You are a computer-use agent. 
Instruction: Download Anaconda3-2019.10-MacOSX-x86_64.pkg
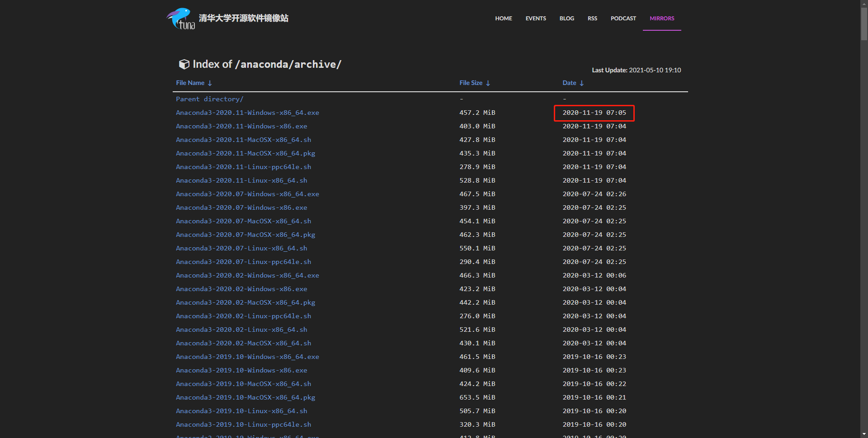pyautogui.click(x=245, y=397)
